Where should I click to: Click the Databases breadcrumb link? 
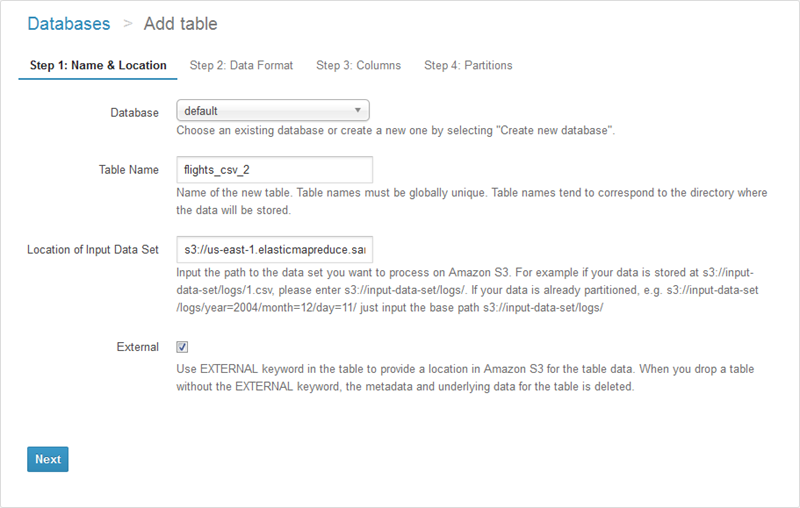[x=68, y=23]
